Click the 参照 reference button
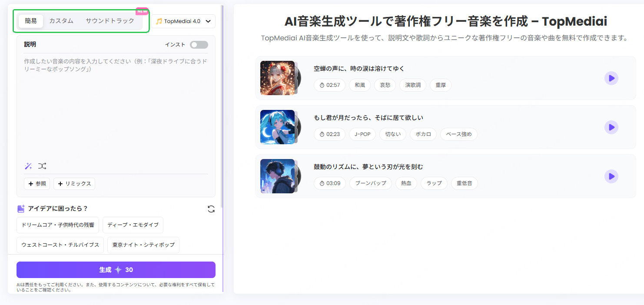The width and height of the screenshot is (644, 305). coord(37,184)
